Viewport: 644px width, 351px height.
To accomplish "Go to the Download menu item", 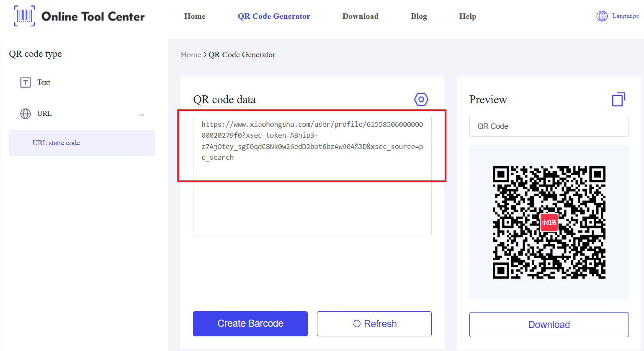I will click(360, 16).
